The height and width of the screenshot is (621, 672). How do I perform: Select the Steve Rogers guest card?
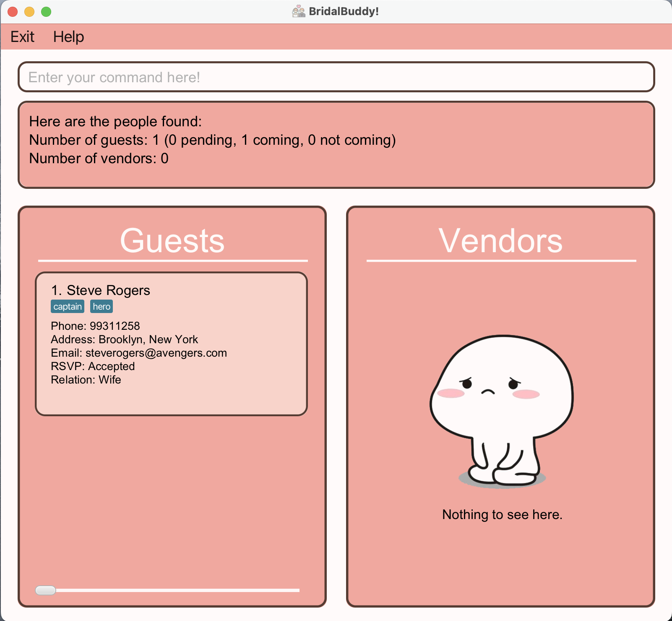click(x=171, y=344)
